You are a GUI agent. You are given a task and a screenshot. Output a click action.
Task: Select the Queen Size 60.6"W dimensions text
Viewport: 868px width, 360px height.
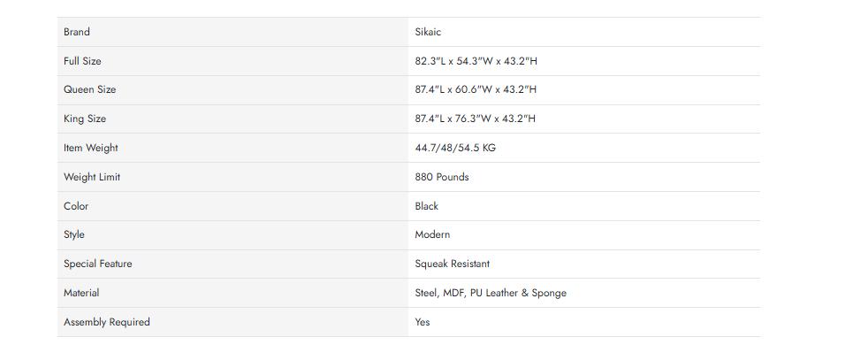coord(476,89)
